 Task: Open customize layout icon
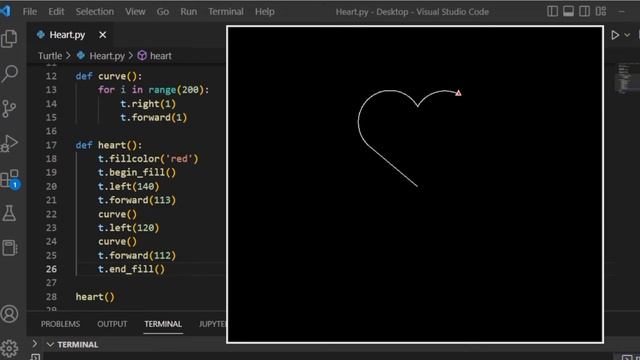point(601,11)
